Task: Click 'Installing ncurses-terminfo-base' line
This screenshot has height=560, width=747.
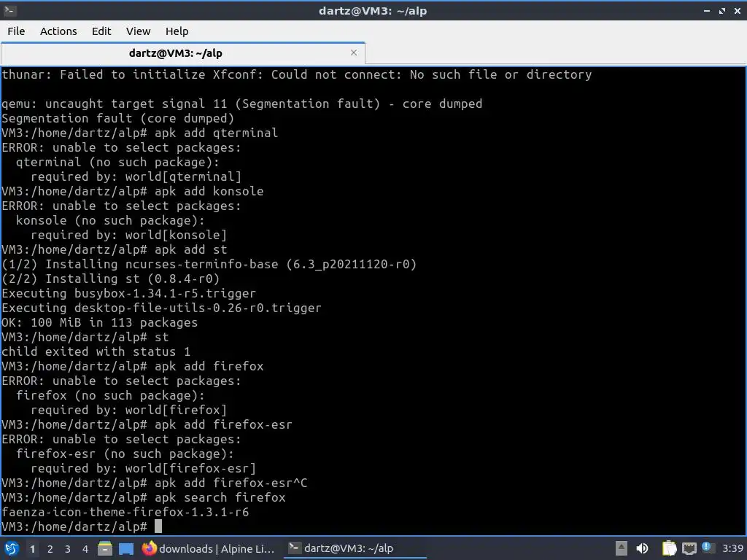Action: (x=209, y=264)
